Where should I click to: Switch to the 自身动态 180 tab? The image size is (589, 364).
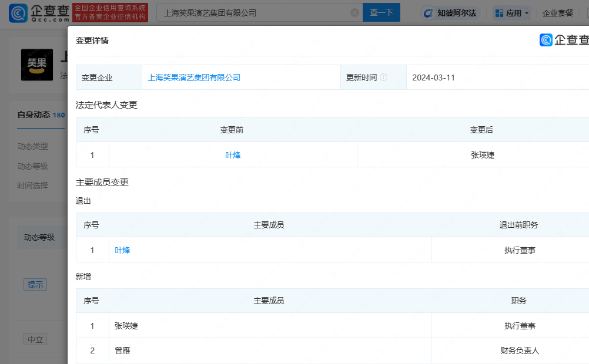(x=41, y=115)
